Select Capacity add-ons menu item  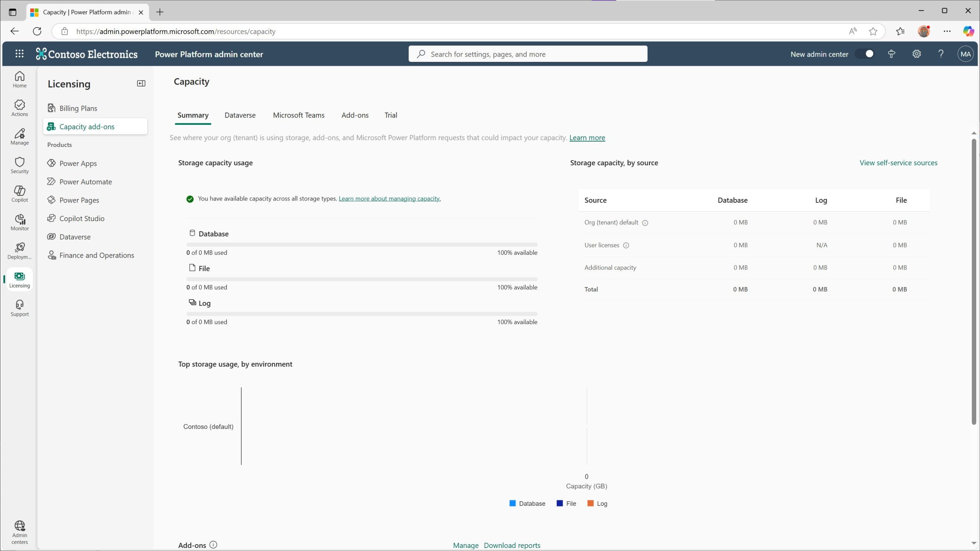[95, 127]
